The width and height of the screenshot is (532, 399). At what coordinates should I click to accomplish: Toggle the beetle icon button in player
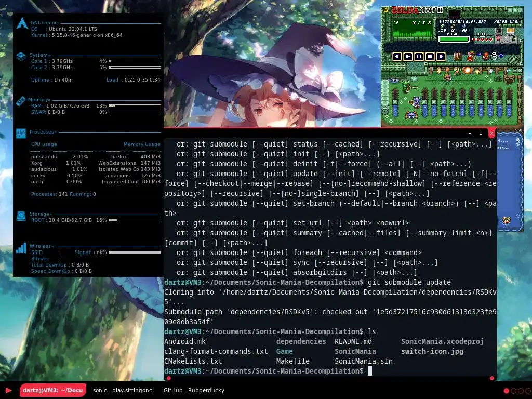click(514, 39)
